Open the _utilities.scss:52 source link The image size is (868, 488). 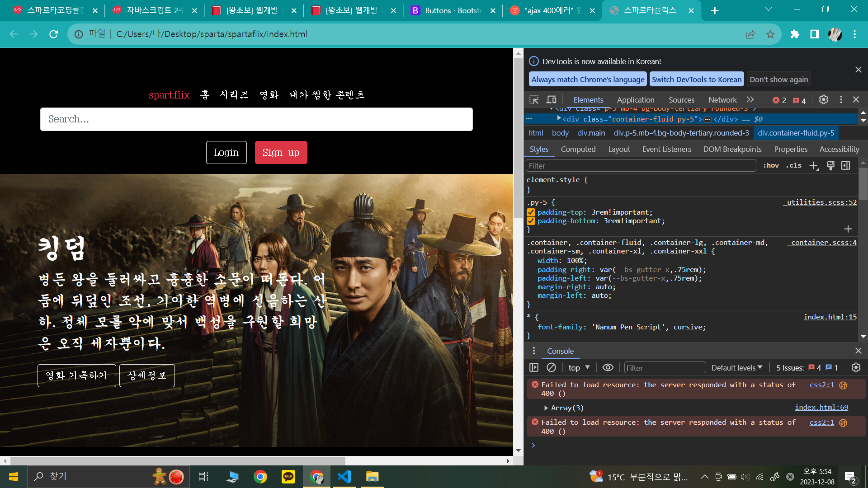(x=820, y=202)
